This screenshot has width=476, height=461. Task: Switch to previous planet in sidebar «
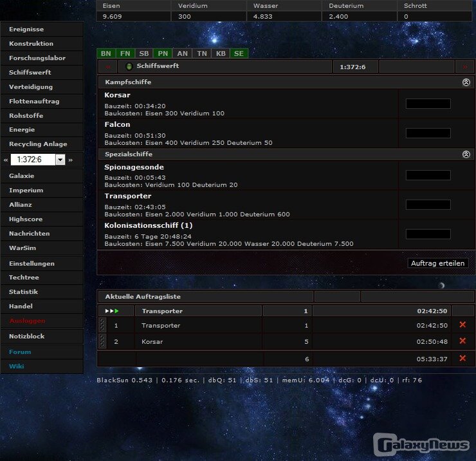pos(5,160)
